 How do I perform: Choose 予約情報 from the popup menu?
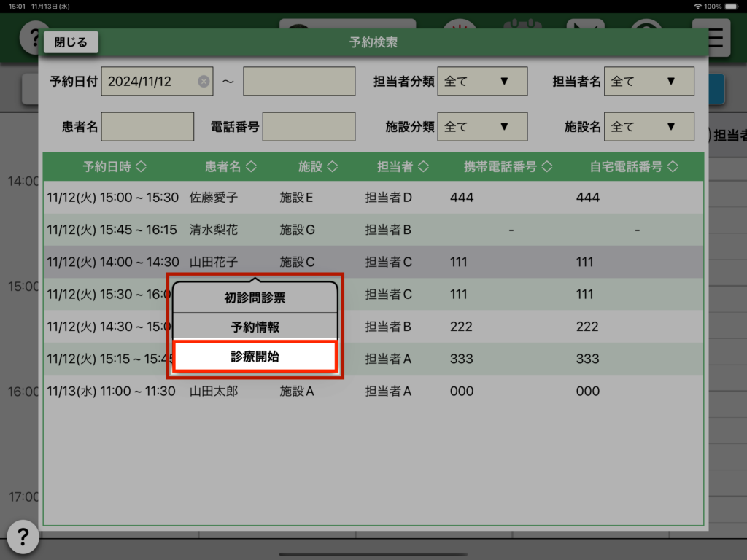(x=255, y=327)
